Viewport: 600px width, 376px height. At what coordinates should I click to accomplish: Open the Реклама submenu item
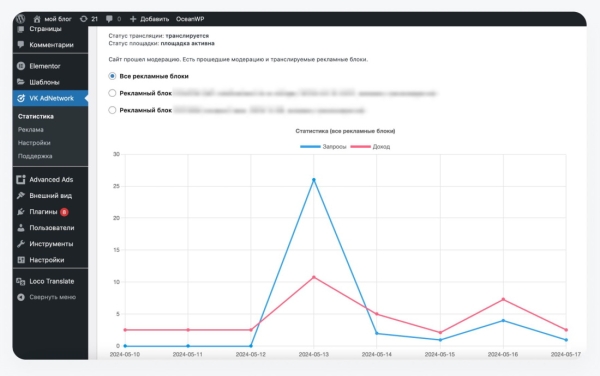pyautogui.click(x=31, y=130)
